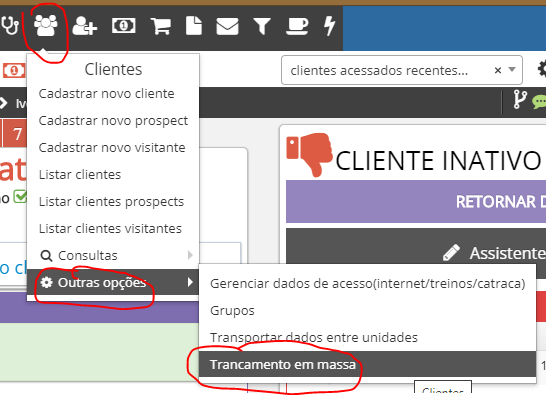Click the Clientes group icon

(46, 25)
